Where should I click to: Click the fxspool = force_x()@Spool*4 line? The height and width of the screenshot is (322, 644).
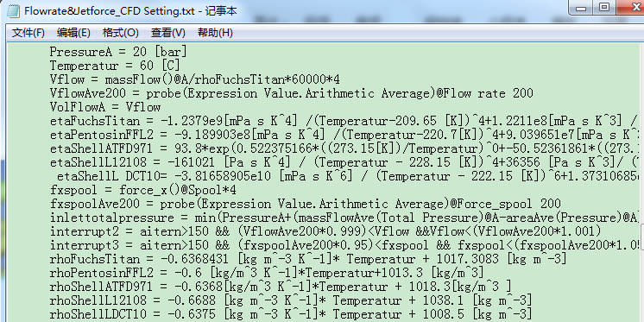142,190
